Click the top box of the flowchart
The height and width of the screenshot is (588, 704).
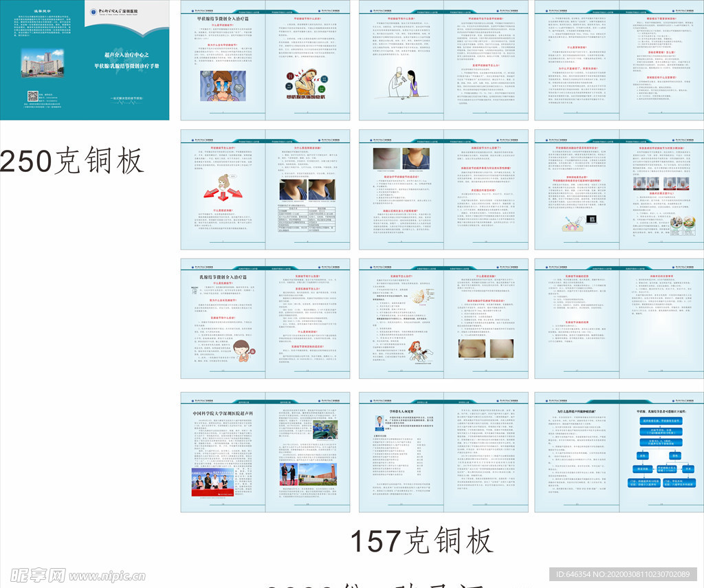tap(661, 421)
